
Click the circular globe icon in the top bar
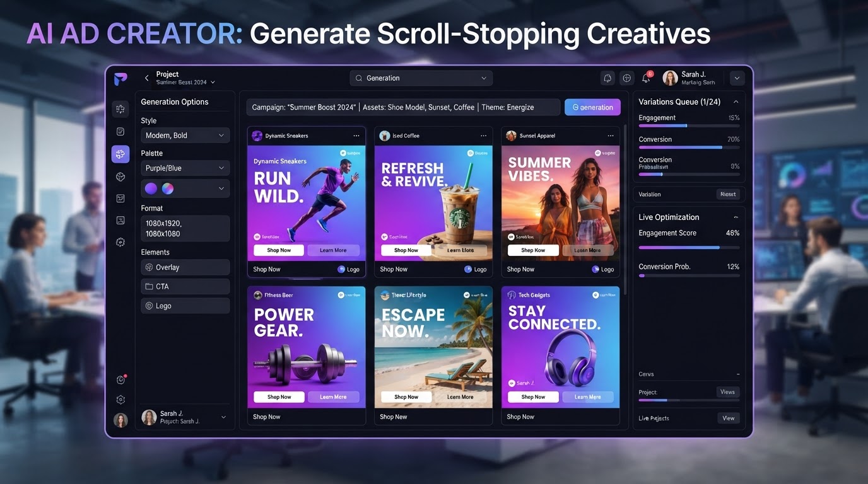point(627,78)
